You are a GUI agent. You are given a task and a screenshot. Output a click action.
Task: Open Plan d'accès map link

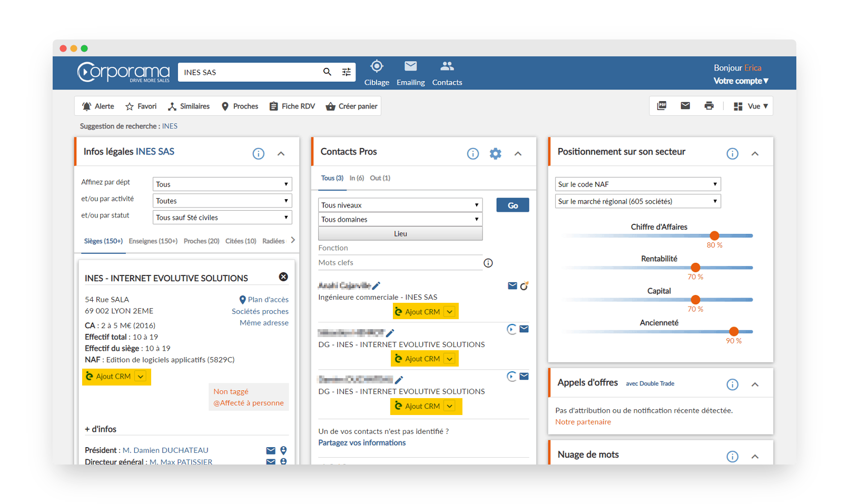pyautogui.click(x=264, y=300)
